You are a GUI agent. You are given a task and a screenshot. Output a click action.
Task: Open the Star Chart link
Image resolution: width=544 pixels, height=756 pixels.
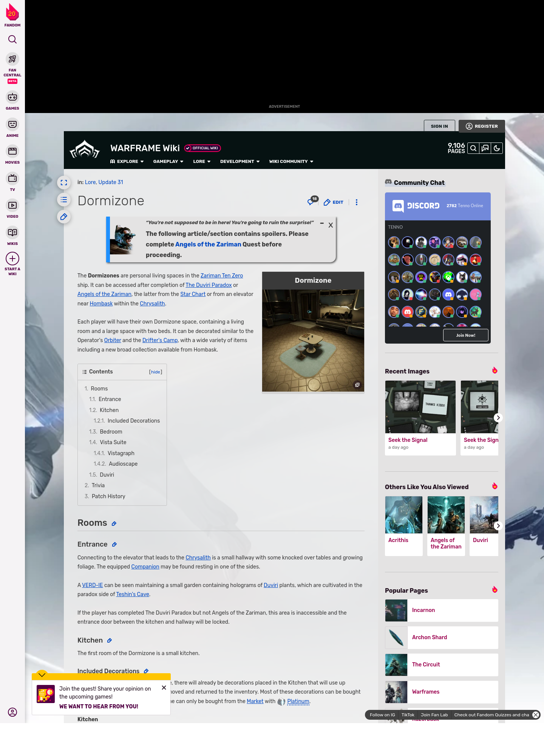click(193, 294)
